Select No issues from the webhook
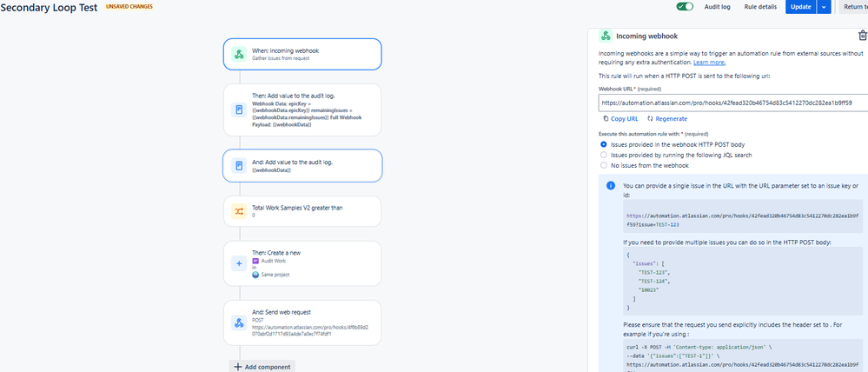 click(603, 165)
